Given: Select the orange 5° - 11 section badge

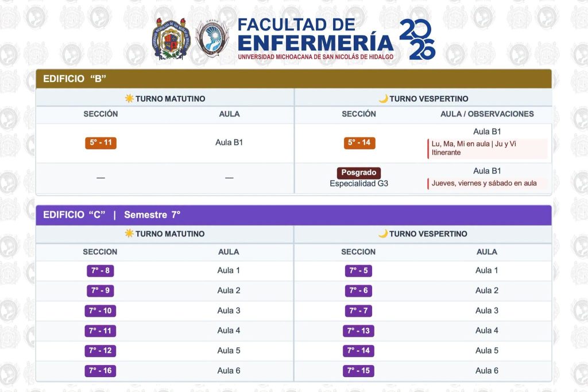Looking at the screenshot, I should point(100,143).
